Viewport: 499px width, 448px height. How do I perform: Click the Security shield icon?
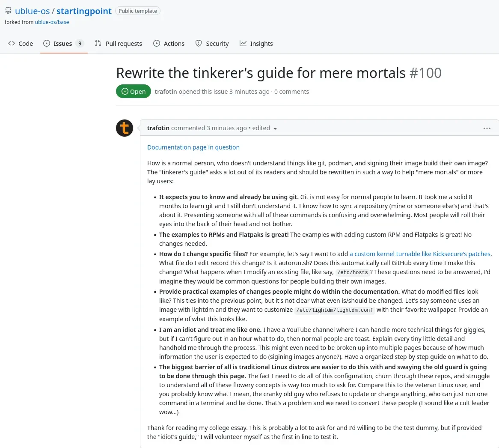tap(199, 43)
